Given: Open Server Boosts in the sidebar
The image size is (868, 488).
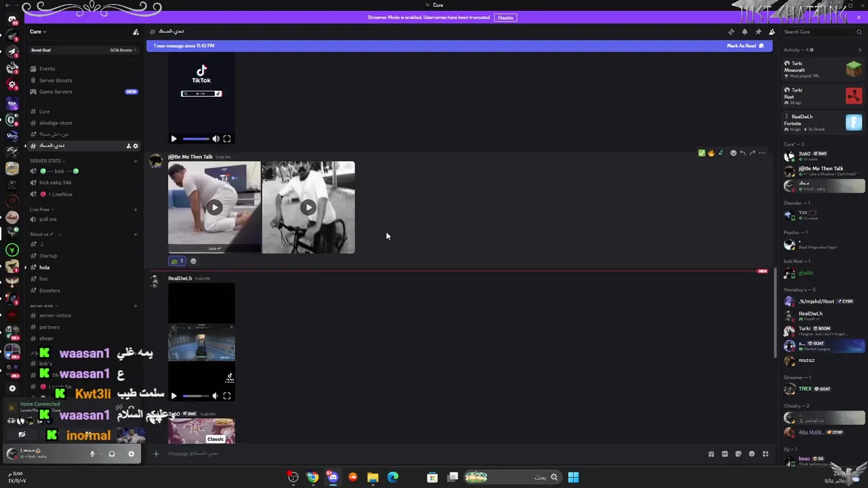Looking at the screenshot, I should coord(55,80).
